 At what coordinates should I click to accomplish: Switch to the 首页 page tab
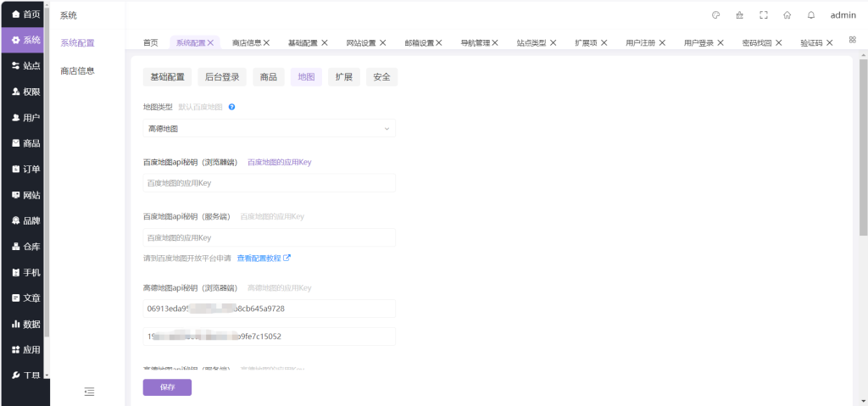tap(150, 42)
